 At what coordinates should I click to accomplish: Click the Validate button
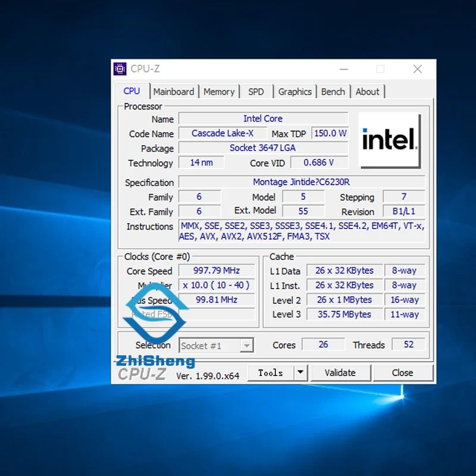pos(340,373)
